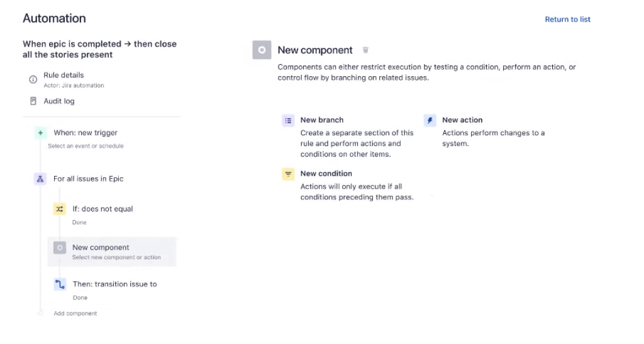644x344 pixels.
Task: Select 'For all issues in Epic' branch
Action: [88, 179]
